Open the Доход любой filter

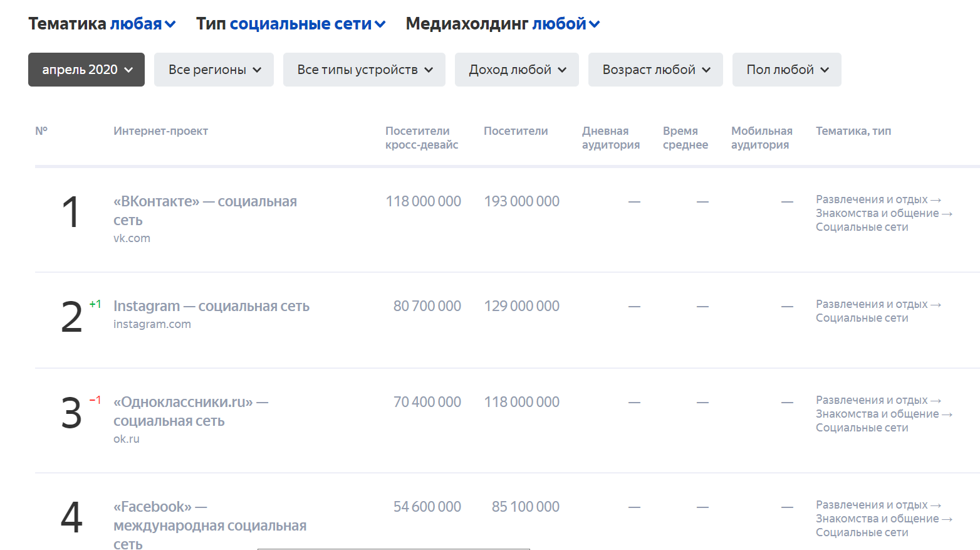[516, 69]
